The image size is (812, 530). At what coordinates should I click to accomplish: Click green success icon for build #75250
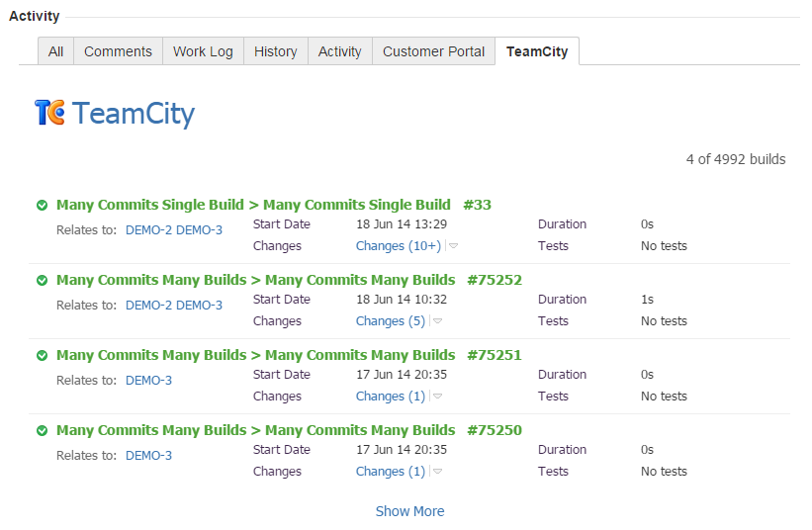coord(42,431)
